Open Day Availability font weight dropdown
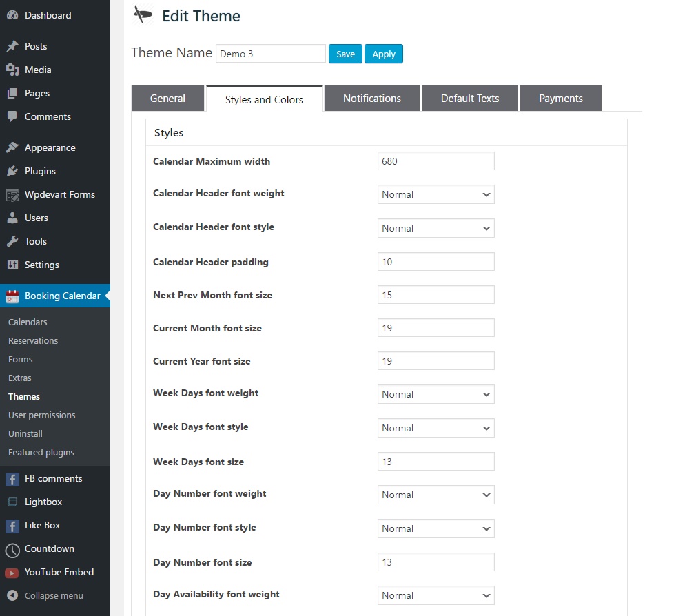Viewport: 696px width, 616px height. tap(436, 595)
